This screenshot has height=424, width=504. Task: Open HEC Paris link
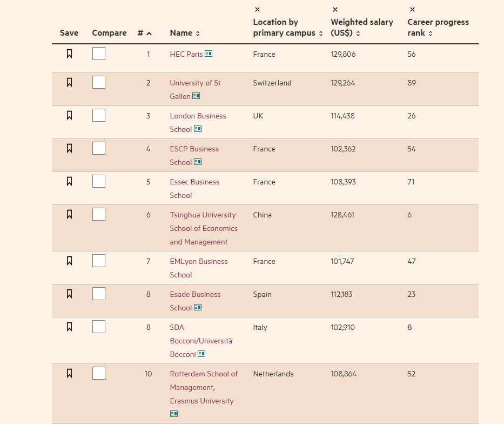click(x=186, y=54)
